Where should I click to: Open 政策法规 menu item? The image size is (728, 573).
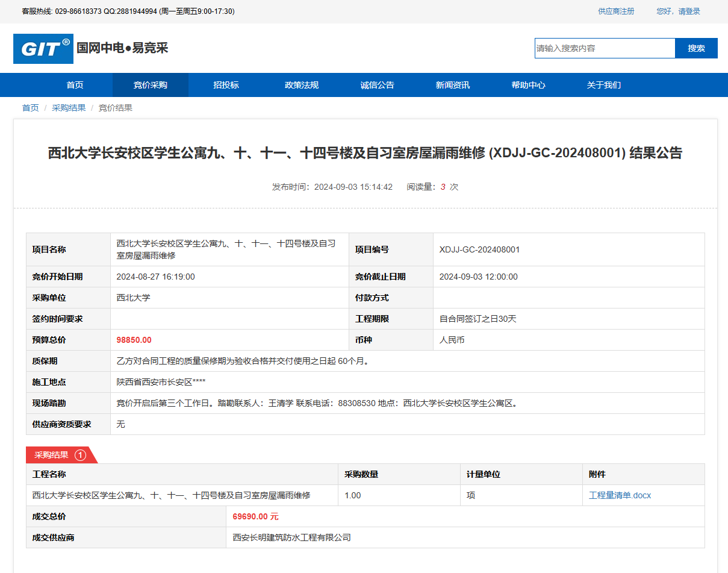pyautogui.click(x=302, y=85)
